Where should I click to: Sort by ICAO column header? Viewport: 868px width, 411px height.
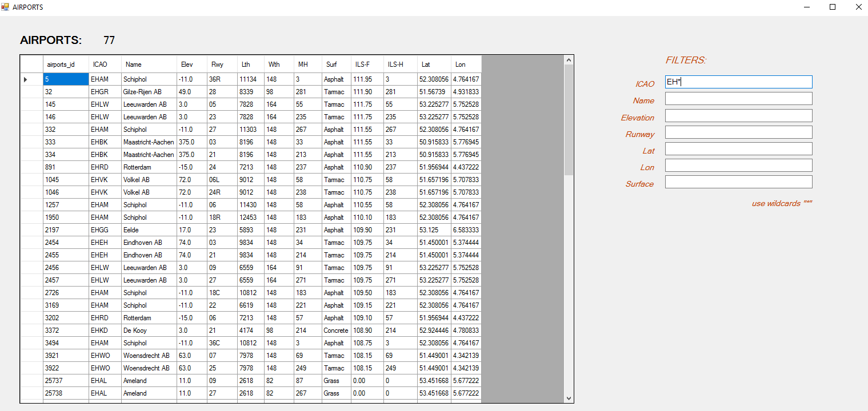coord(105,64)
